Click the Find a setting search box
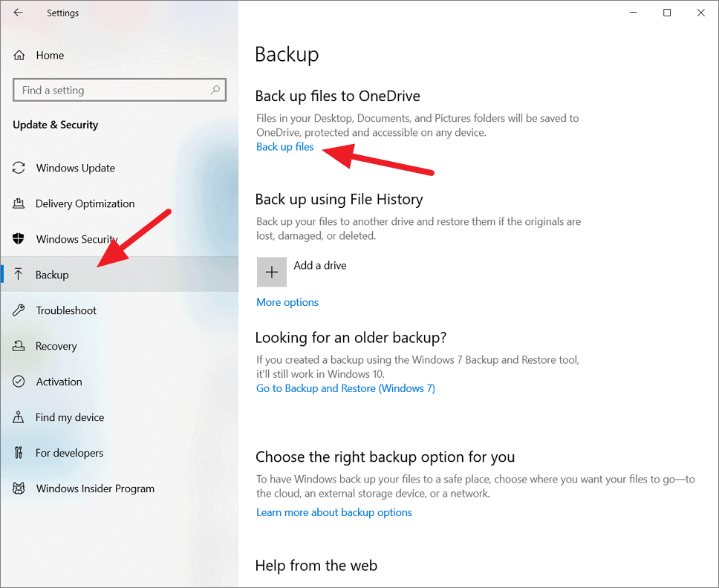The height and width of the screenshot is (588, 719). 120,90
